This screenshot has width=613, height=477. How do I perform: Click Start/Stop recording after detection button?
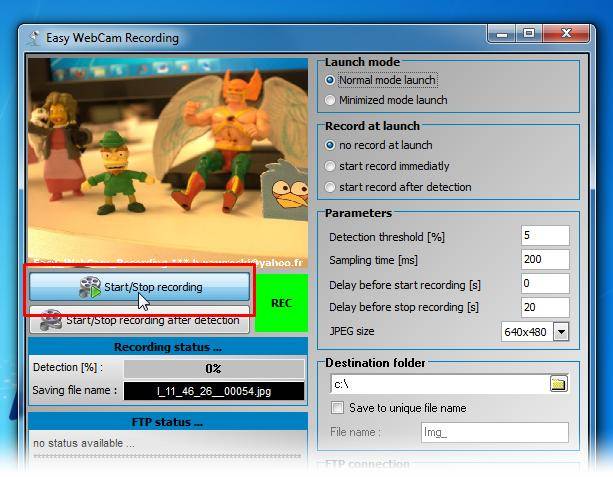click(139, 320)
